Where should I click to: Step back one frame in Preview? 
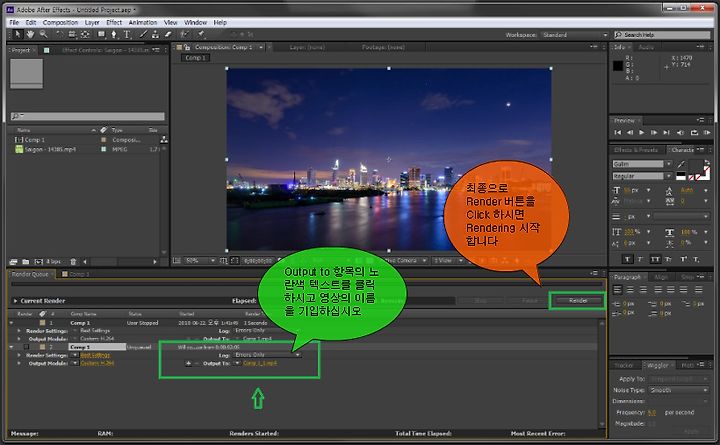coord(630,133)
